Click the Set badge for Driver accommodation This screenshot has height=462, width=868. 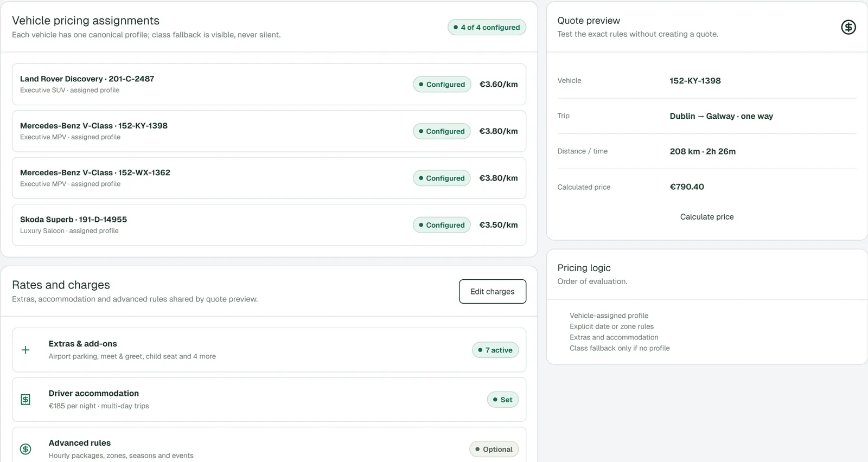[x=503, y=400]
